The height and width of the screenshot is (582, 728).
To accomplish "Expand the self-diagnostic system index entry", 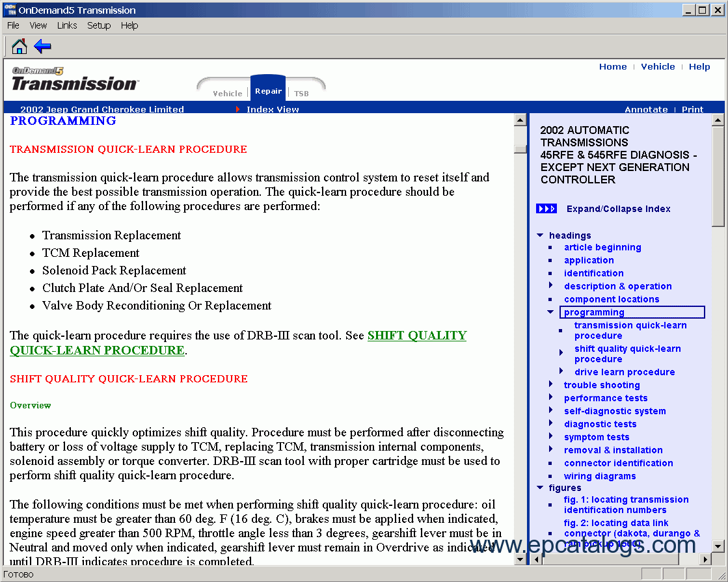I will [x=550, y=410].
